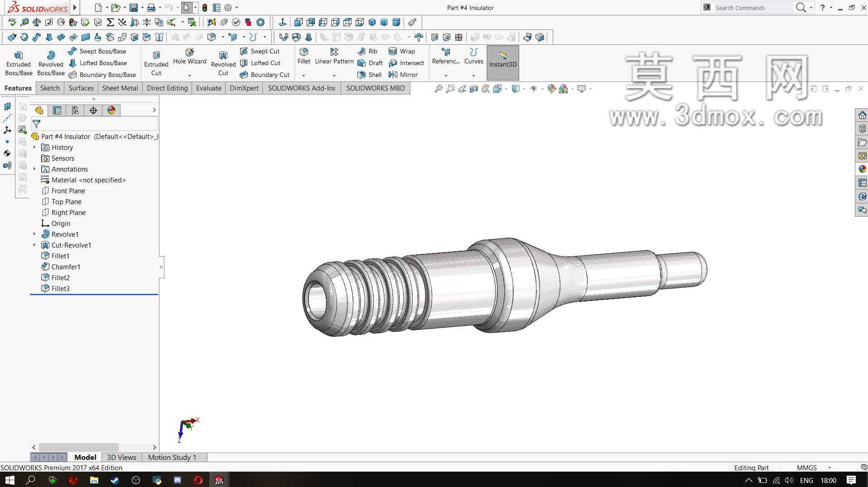Viewport: 868px width, 487px height.
Task: Choose the Wrap feature
Action: point(402,51)
